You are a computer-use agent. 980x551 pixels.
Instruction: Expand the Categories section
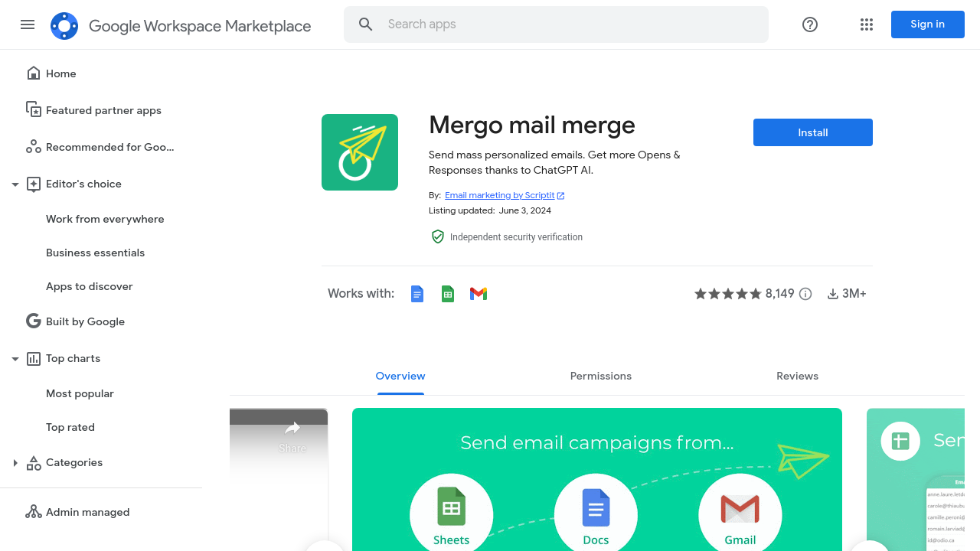pos(15,463)
